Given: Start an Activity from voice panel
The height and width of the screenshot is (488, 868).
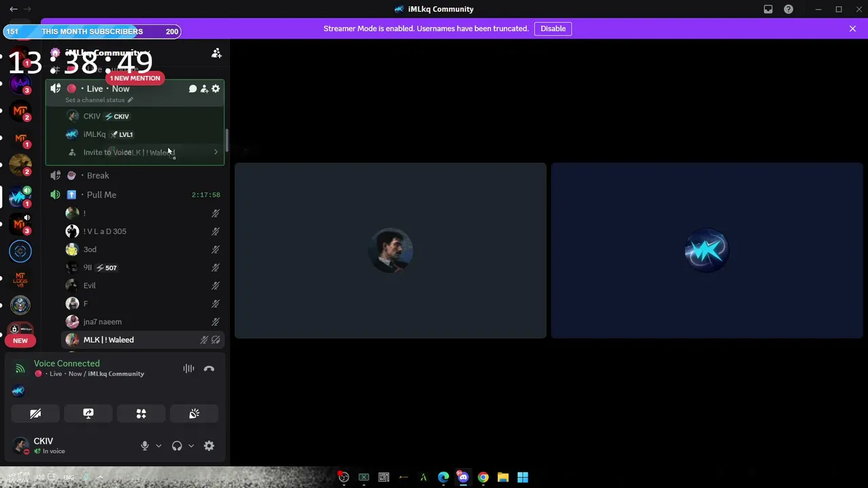Looking at the screenshot, I should point(141,413).
